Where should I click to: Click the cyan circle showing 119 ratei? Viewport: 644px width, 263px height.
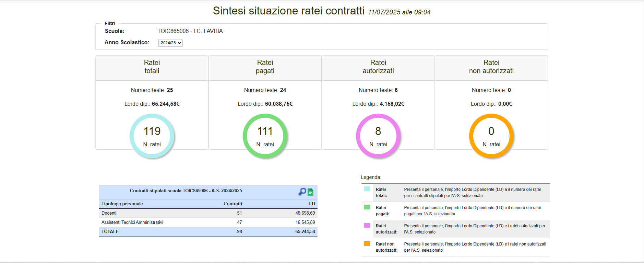(x=152, y=136)
